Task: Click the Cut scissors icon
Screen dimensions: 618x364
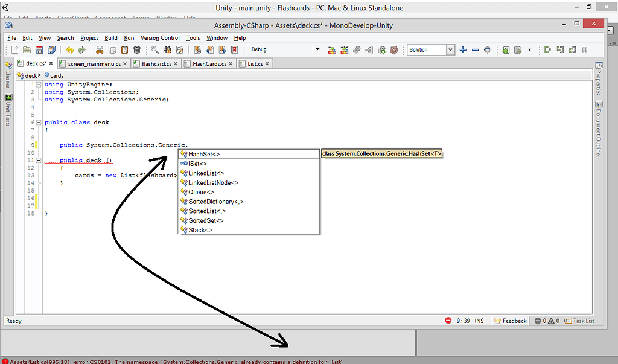Action: click(x=99, y=49)
